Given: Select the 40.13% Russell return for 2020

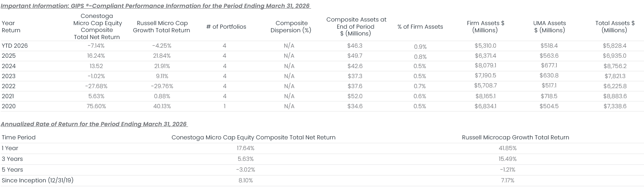Looking at the screenshot, I should click(x=161, y=106).
